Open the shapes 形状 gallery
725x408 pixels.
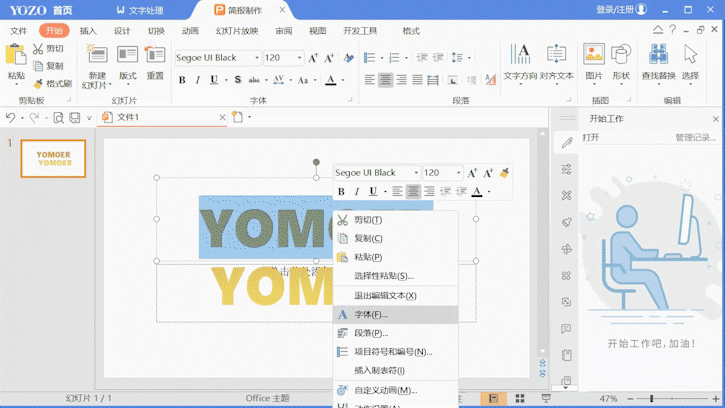[x=621, y=56]
